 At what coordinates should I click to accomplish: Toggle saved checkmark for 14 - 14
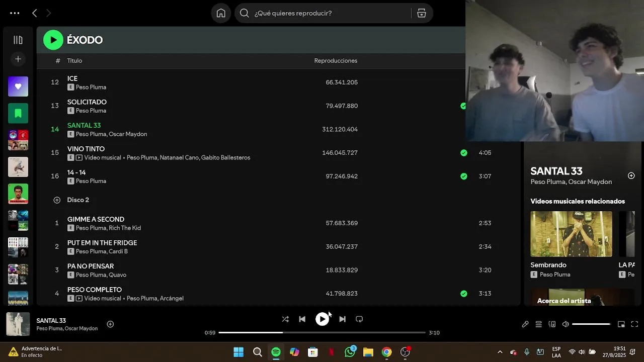[463, 176]
